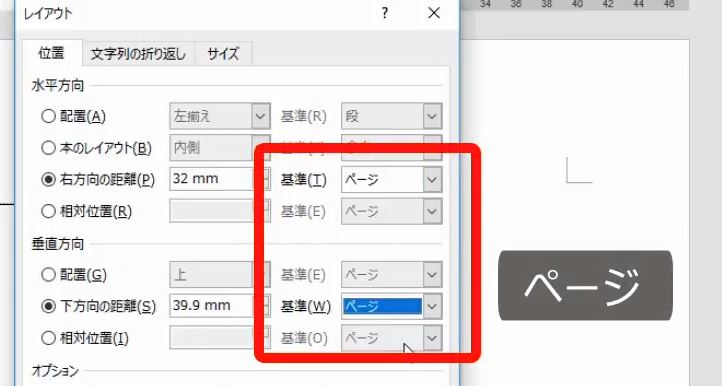Open vertical 基準(E) ページ dropdown
Viewport: 722px width, 386px height.
click(x=432, y=275)
